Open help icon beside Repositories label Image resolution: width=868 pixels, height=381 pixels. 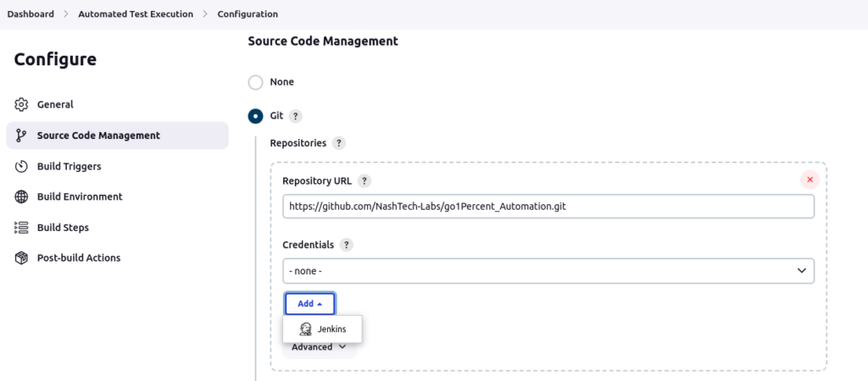pos(339,144)
